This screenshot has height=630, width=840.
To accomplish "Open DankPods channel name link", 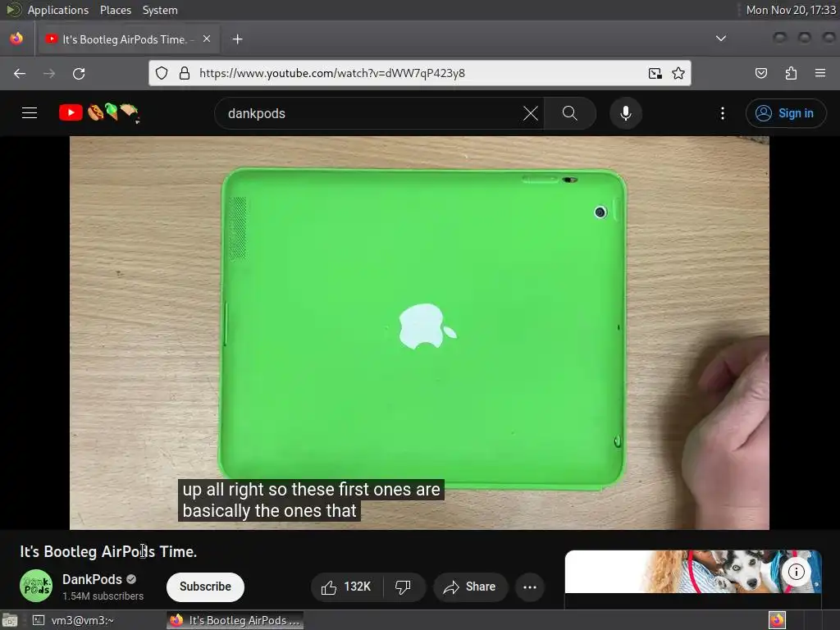I will [x=92, y=579].
